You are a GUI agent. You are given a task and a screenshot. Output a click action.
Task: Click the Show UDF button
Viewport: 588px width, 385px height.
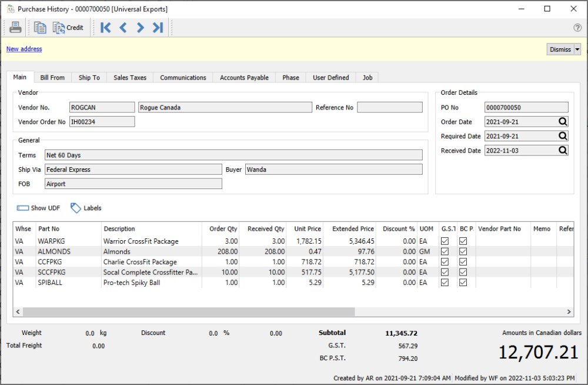click(39, 208)
